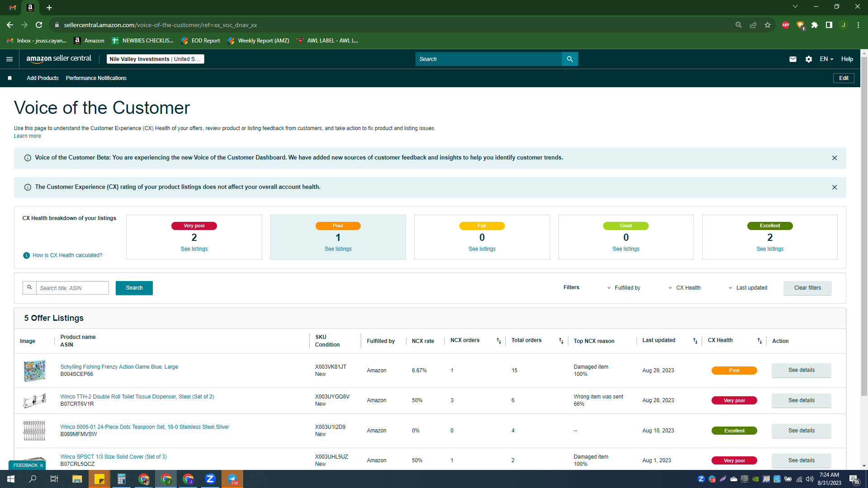Image resolution: width=868 pixels, height=488 pixels.
Task: Click the Clear filters button
Action: [x=807, y=288]
